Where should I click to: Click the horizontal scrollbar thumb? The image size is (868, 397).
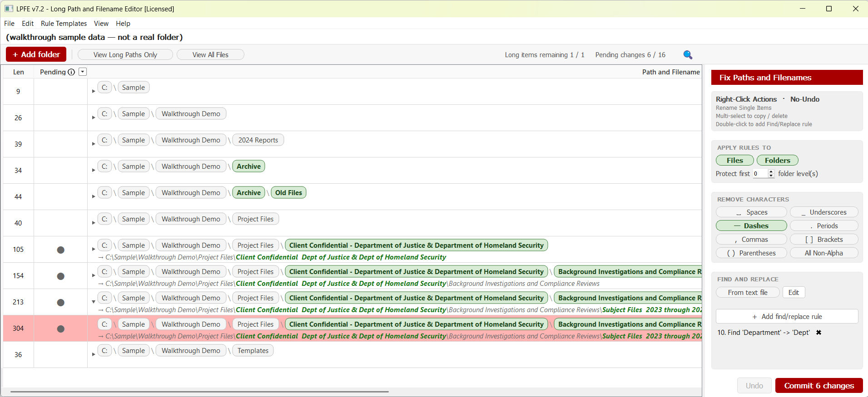point(199,391)
